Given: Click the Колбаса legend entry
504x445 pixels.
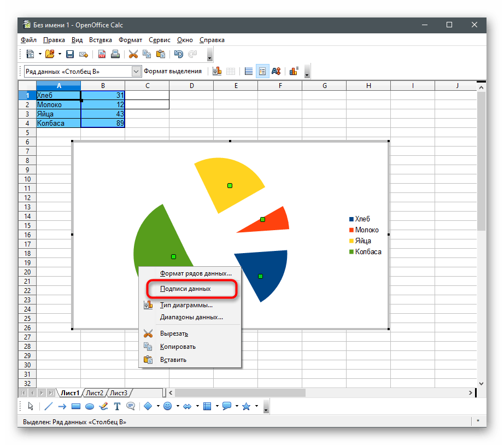Looking at the screenshot, I should 365,252.
